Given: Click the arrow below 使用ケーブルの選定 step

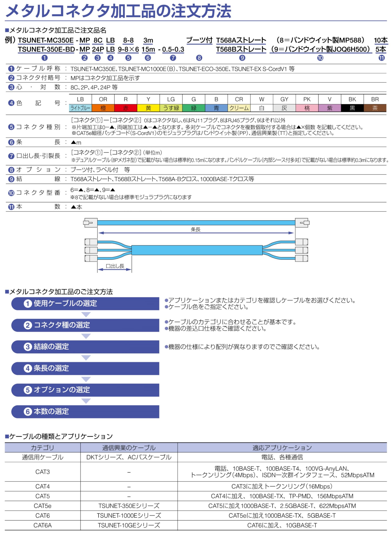Looking at the screenshot, I should pyautogui.click(x=86, y=315).
